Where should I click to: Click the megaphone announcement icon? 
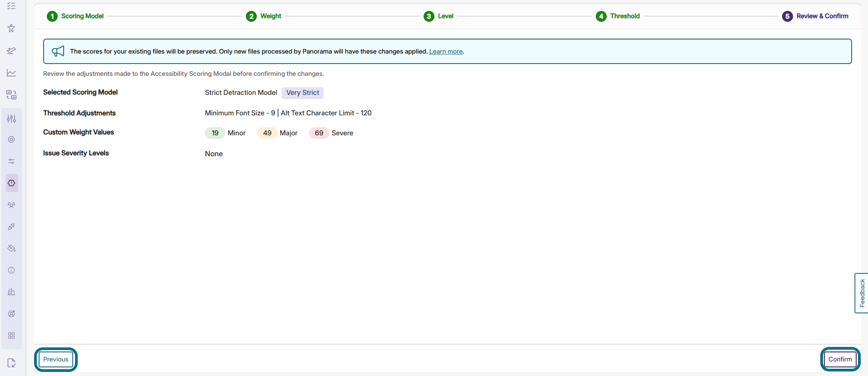[x=58, y=51]
